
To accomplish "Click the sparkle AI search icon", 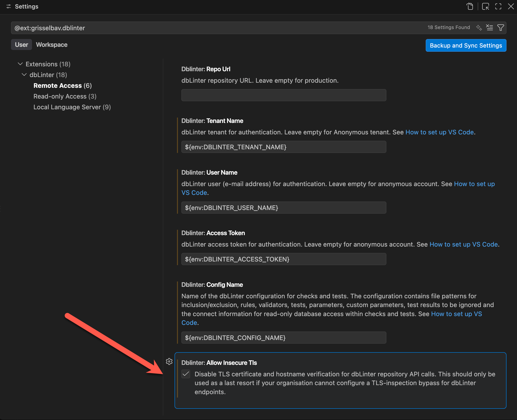I will [479, 28].
